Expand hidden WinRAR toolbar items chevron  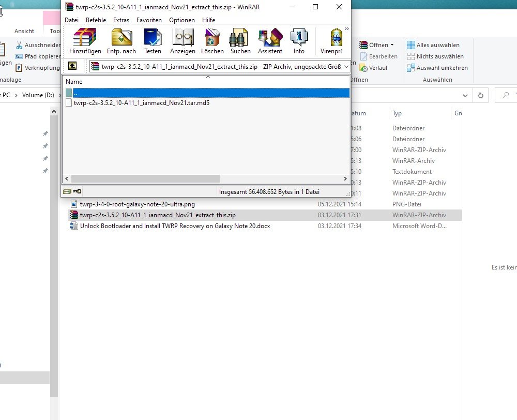347,29
